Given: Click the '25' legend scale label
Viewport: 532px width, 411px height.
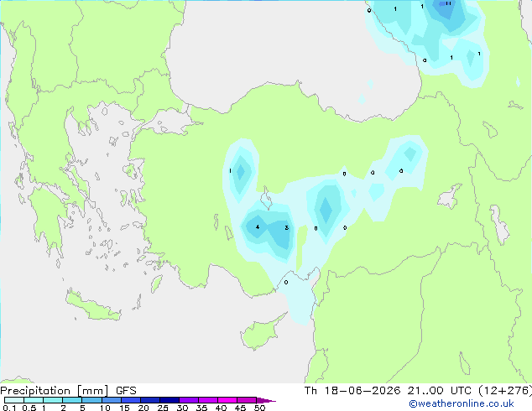Looking at the screenshot, I should (x=163, y=408).
